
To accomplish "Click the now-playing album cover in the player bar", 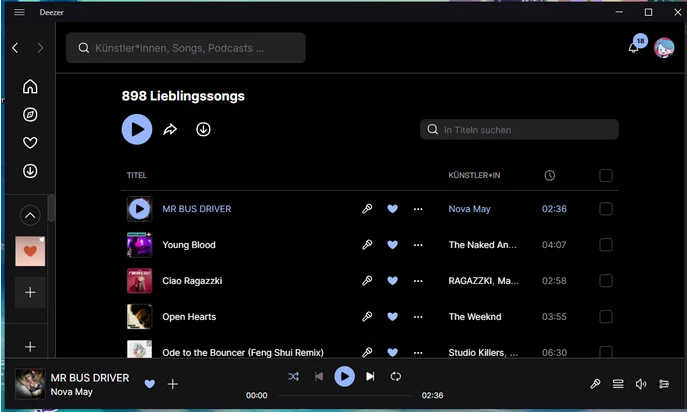I will tap(30, 384).
